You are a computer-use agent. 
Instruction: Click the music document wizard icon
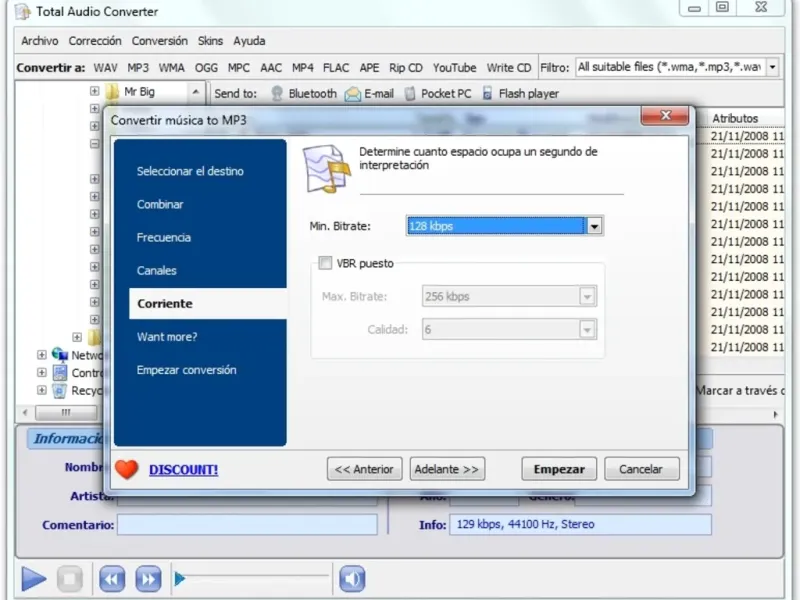(327, 169)
